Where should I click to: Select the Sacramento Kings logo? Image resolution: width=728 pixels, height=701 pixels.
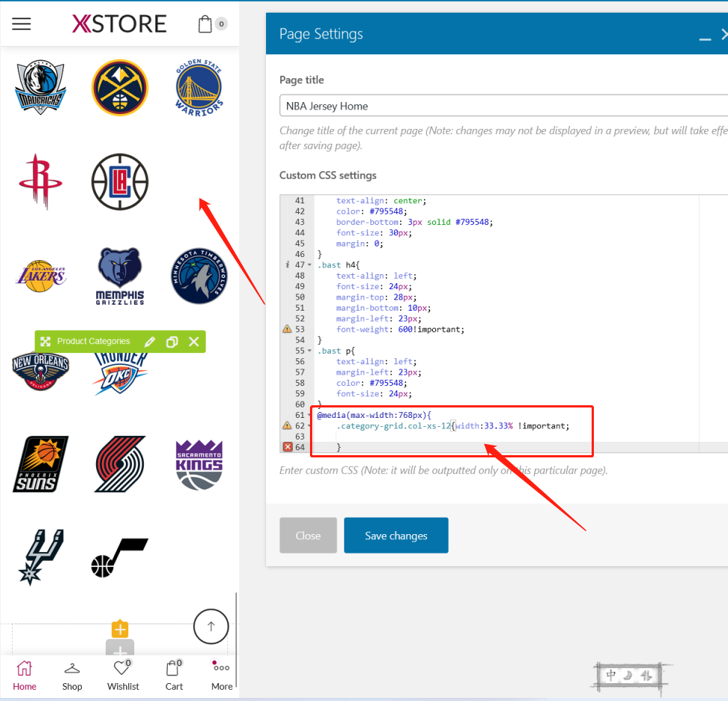199,465
